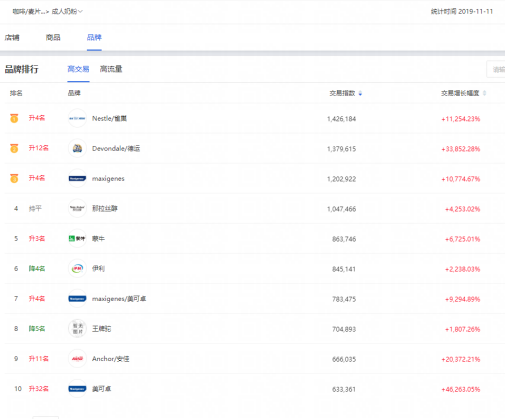
Task: Click the Nestle brand logo
Action: click(x=77, y=118)
